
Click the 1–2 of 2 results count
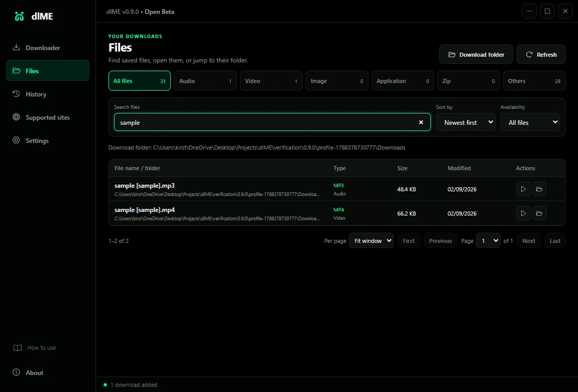click(x=118, y=241)
